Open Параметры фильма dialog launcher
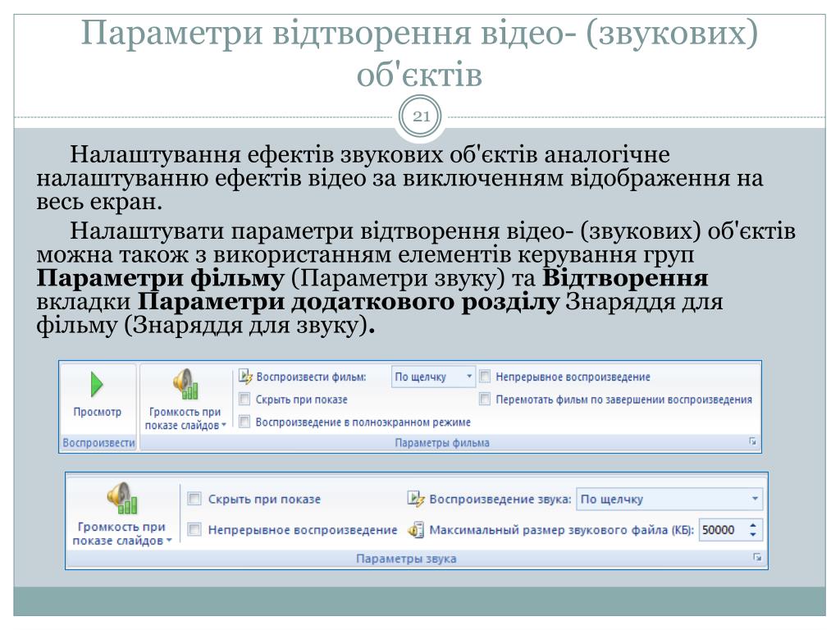 click(752, 442)
